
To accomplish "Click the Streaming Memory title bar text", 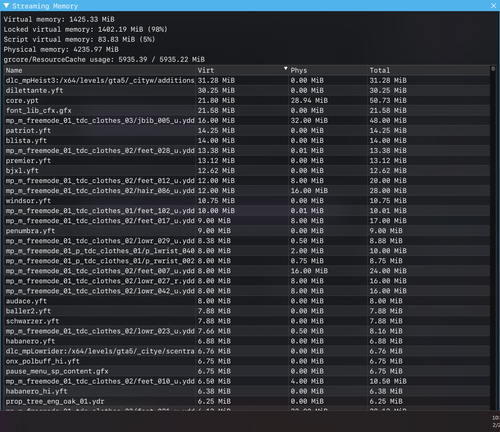I will tap(45, 6).
